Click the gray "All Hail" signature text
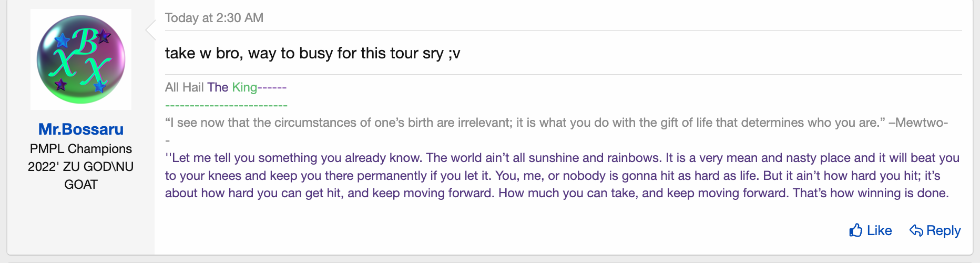The height and width of the screenshot is (263, 980). coord(185,87)
